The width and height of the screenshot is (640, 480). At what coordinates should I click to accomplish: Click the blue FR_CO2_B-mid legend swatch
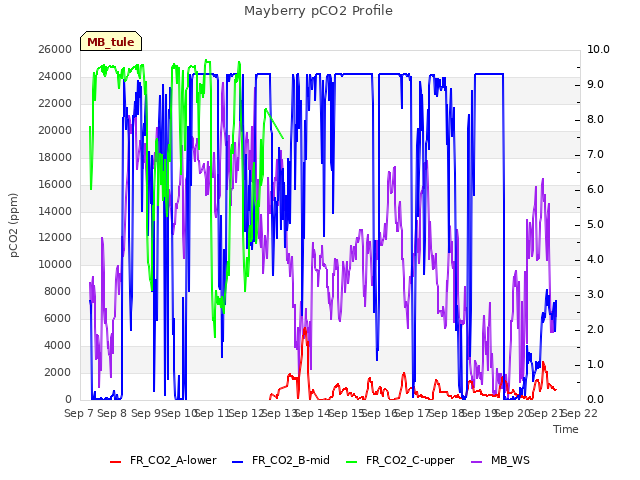[238, 462]
